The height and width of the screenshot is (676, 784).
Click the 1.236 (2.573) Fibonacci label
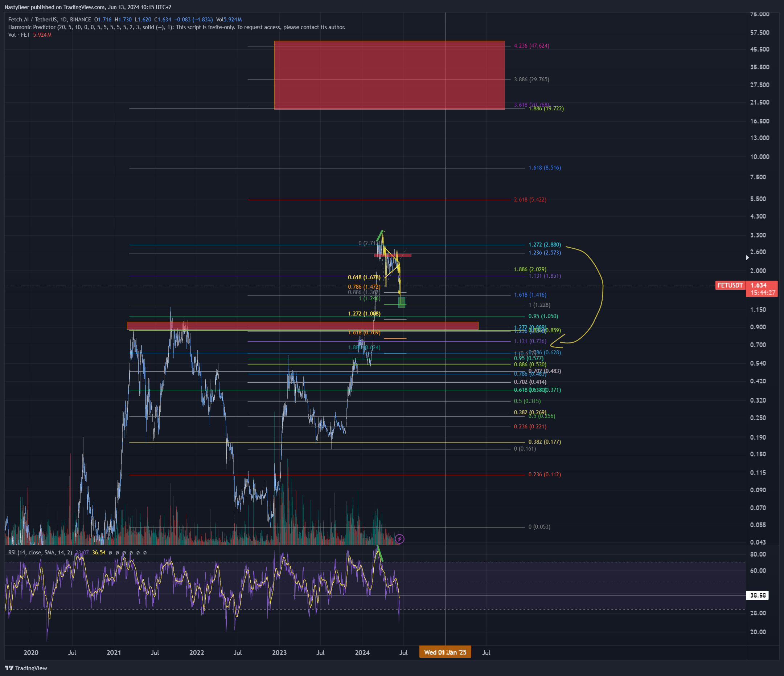pyautogui.click(x=545, y=253)
